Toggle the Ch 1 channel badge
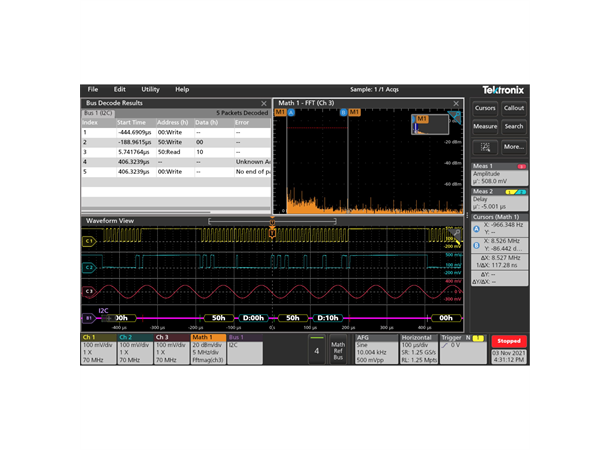Viewport: 610px width, 450px height. (x=97, y=350)
